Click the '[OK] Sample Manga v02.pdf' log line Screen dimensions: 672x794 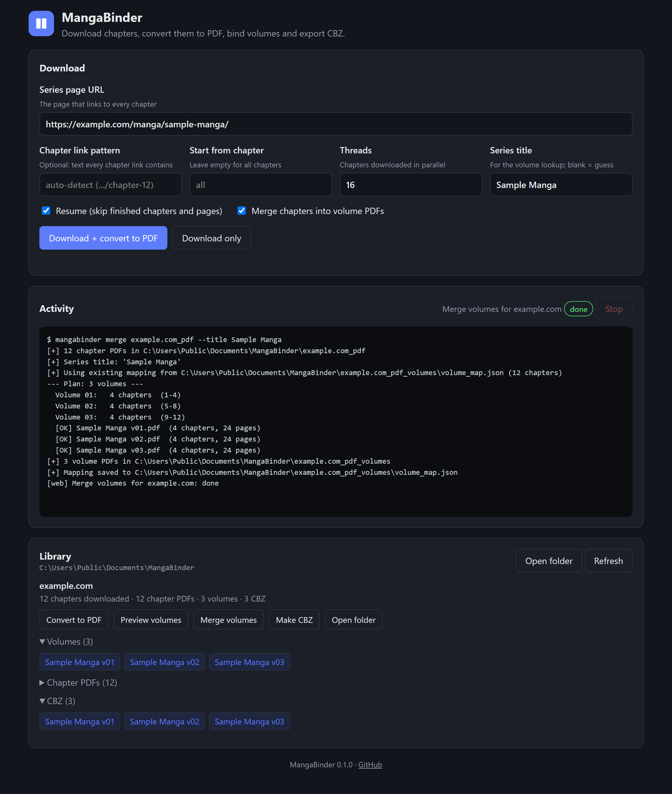click(158, 439)
